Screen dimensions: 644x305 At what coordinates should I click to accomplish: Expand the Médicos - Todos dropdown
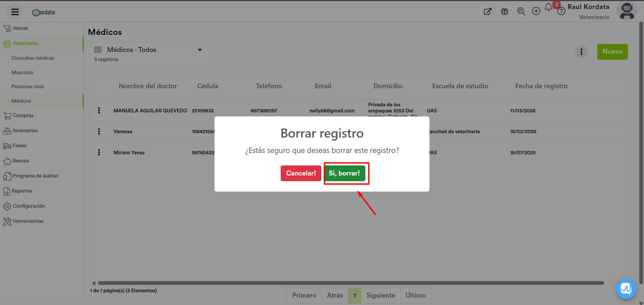pos(200,50)
